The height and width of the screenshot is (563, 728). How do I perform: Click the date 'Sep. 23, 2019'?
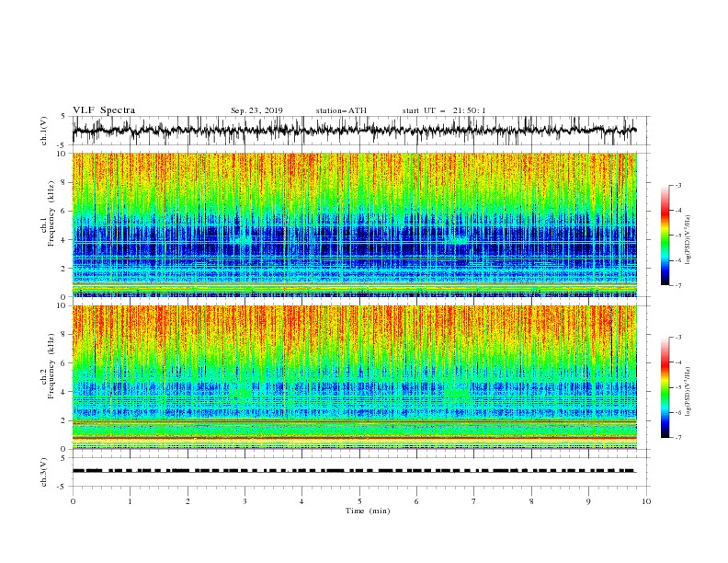tap(256, 110)
